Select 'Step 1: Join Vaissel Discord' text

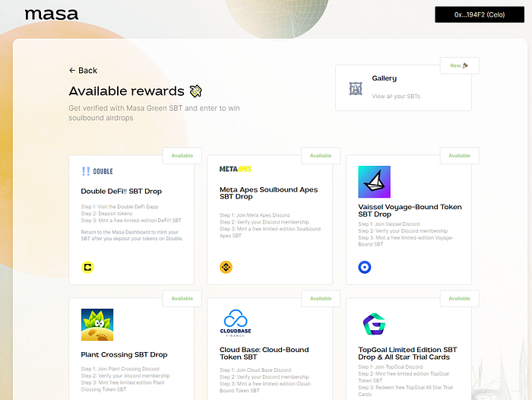[x=389, y=224]
